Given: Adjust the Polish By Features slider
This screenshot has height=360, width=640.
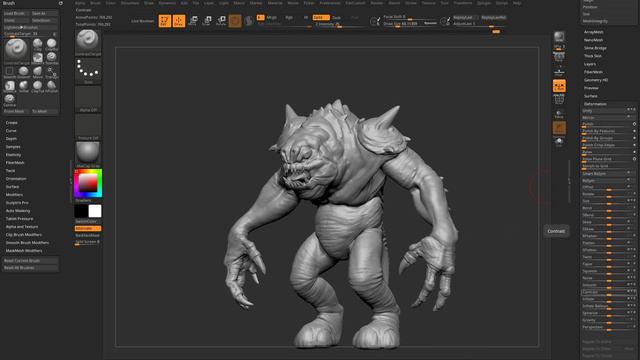Looking at the screenshot, I should [x=609, y=131].
